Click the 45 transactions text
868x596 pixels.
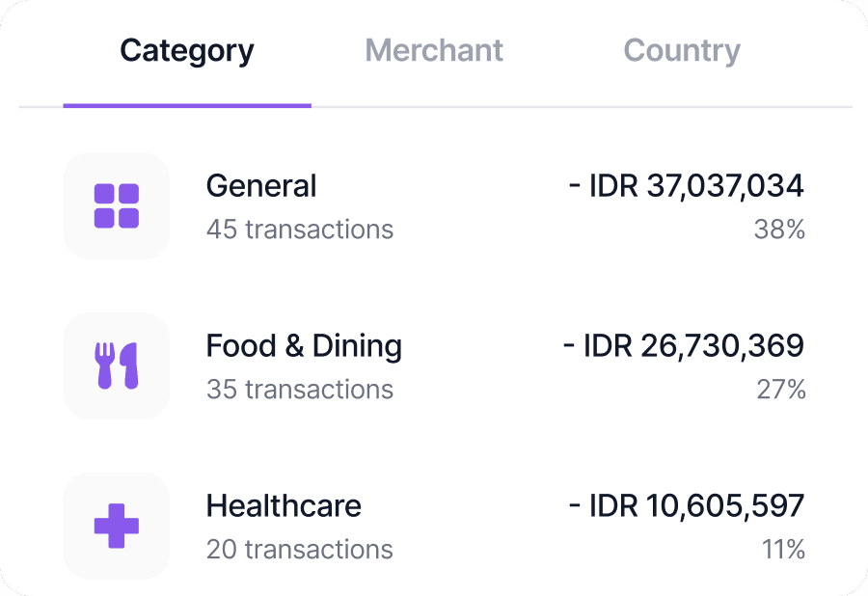pyautogui.click(x=300, y=230)
